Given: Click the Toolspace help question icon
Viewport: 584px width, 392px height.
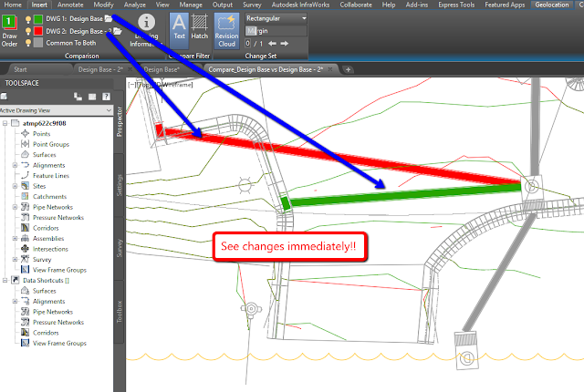Looking at the screenshot, I should pyautogui.click(x=106, y=97).
